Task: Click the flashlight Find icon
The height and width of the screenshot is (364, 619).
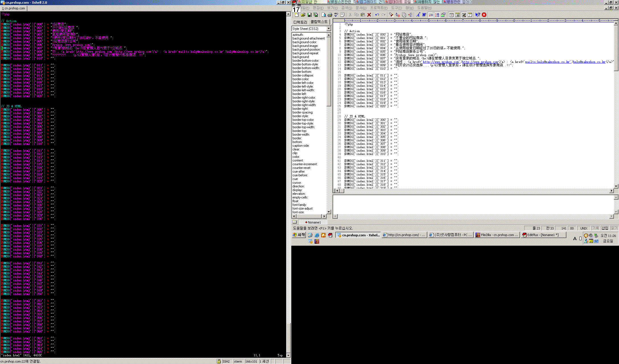Action: click(391, 15)
